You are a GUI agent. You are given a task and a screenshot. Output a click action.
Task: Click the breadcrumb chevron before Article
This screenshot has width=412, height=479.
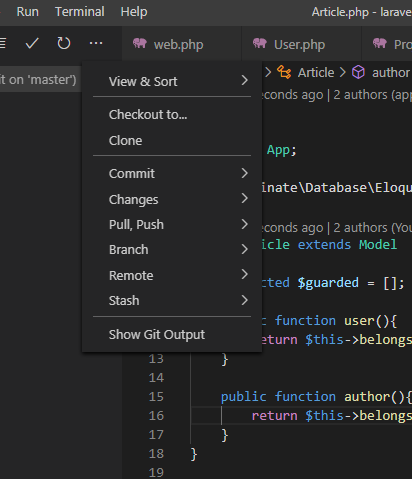[268, 72]
